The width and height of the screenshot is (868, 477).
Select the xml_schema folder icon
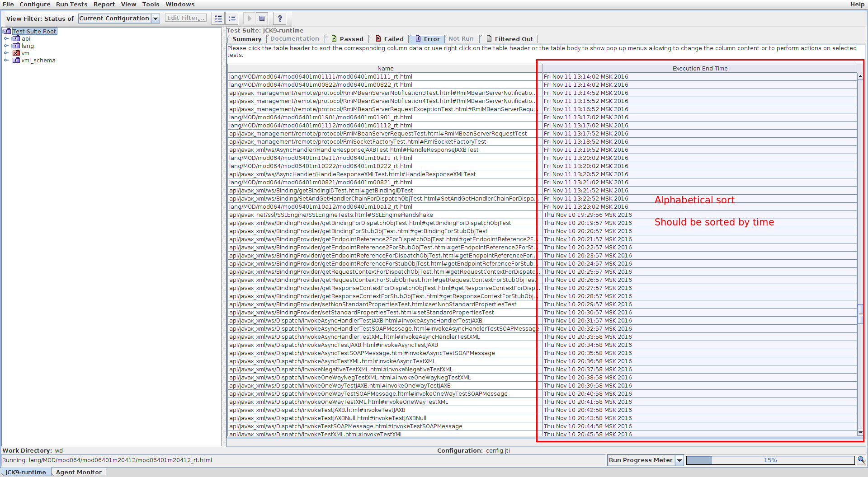click(x=16, y=61)
